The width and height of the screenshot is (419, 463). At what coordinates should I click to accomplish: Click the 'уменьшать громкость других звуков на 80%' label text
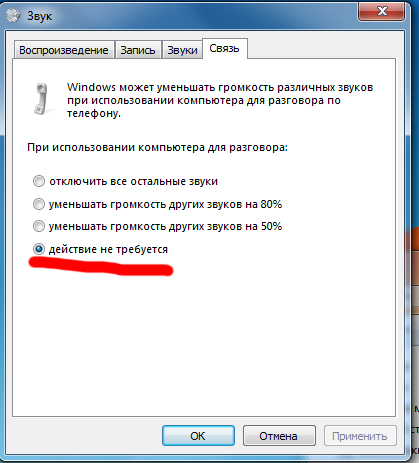click(165, 204)
